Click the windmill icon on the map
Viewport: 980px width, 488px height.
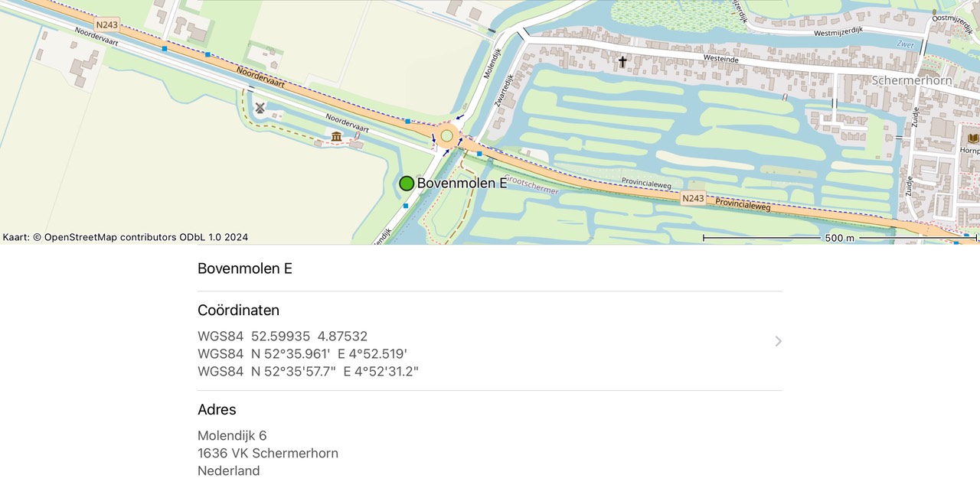point(260,108)
